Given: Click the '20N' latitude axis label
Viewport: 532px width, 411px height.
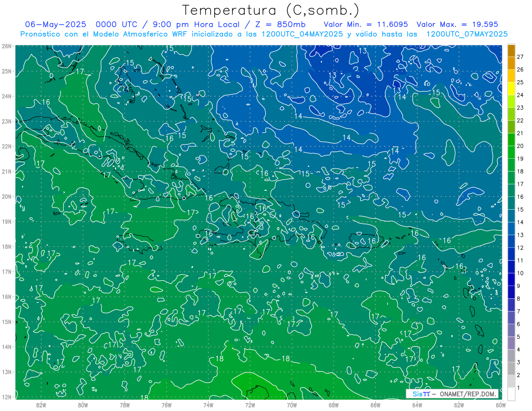Looking at the screenshot, I should [7, 196].
